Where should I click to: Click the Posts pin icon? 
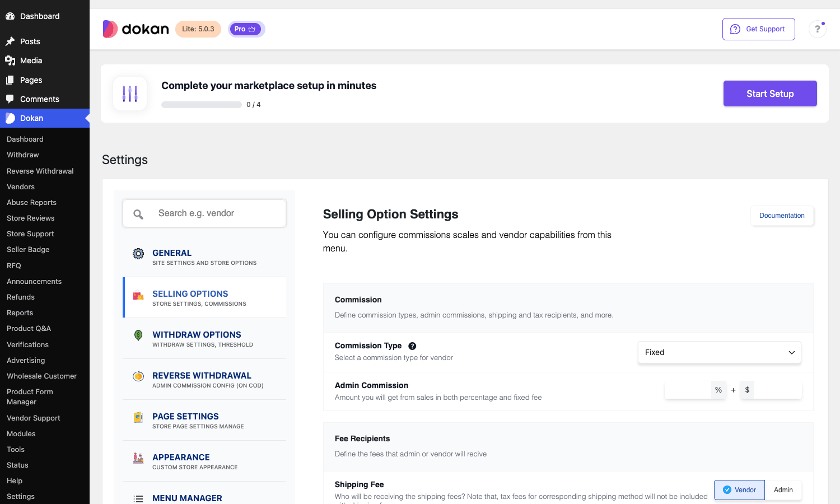(x=10, y=41)
